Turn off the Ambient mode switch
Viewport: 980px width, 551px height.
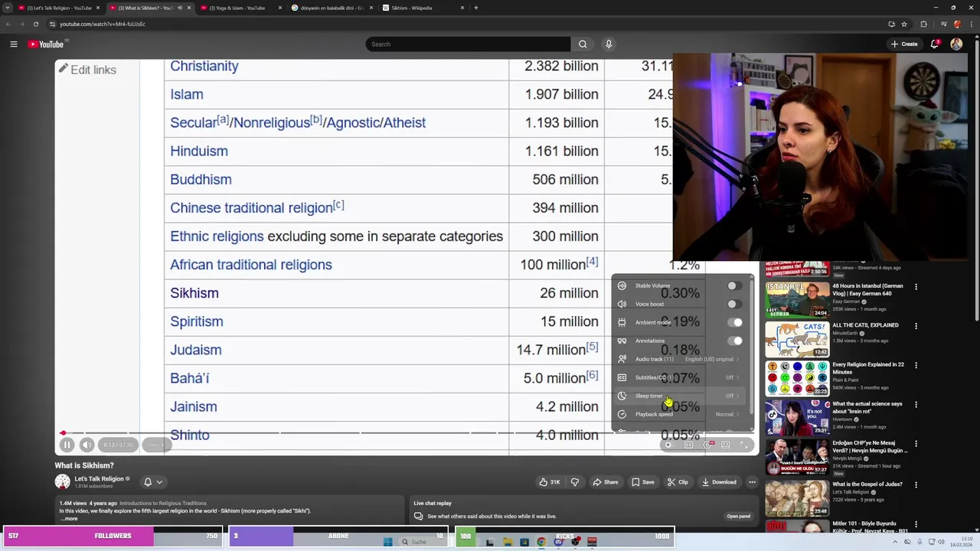coord(733,322)
